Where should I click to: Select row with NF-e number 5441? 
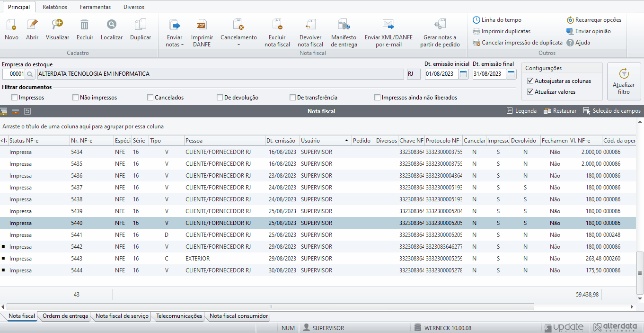[318, 235]
